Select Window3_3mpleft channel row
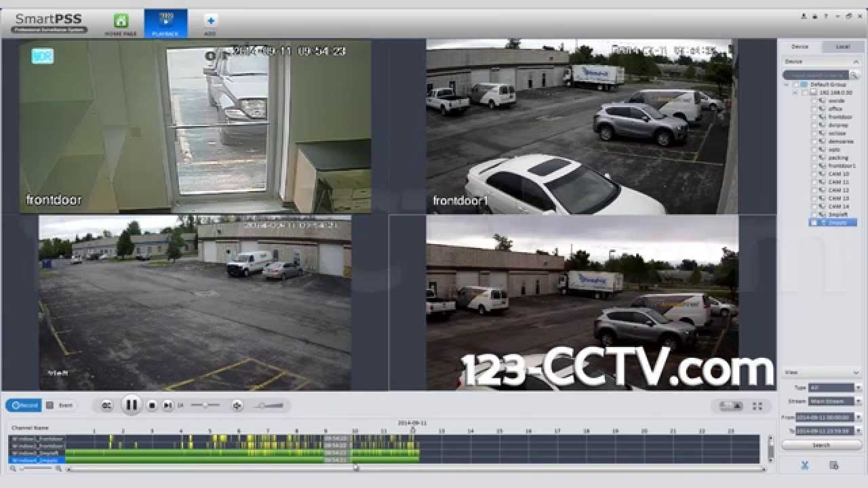This screenshot has width=868, height=488. (x=37, y=452)
